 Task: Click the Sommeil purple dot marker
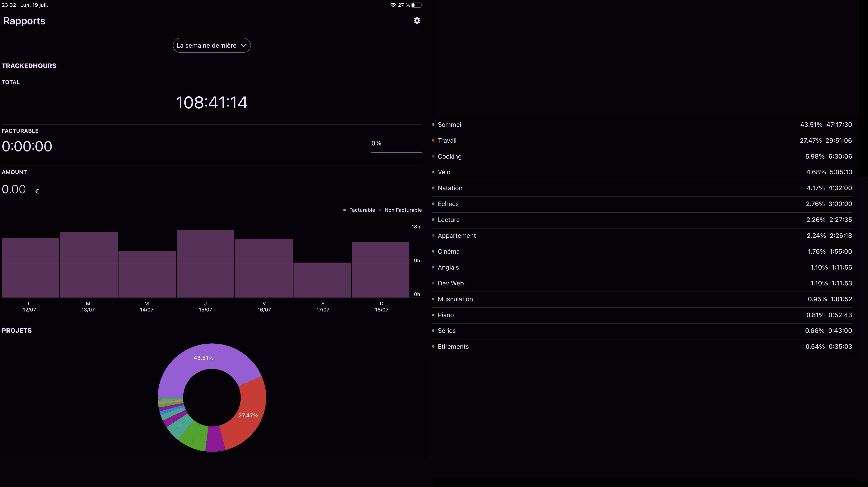pos(433,125)
